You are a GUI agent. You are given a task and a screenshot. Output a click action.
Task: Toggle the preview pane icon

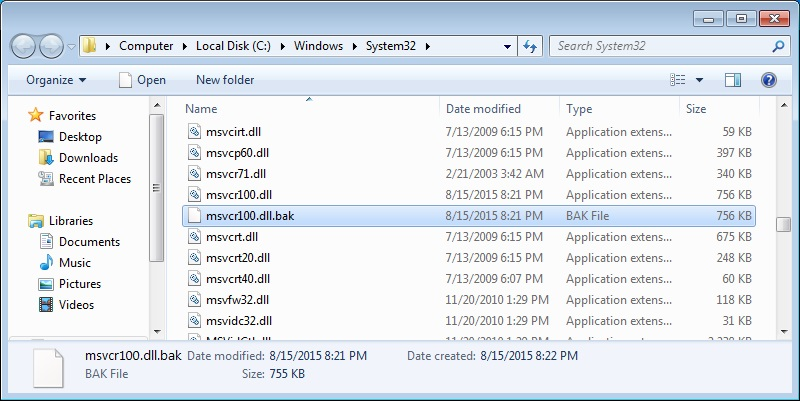click(733, 80)
